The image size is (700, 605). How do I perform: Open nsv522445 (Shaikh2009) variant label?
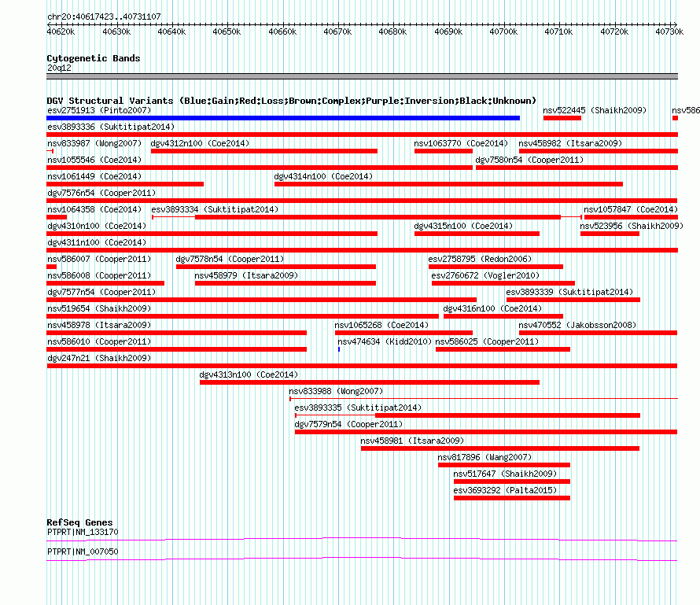click(595, 110)
